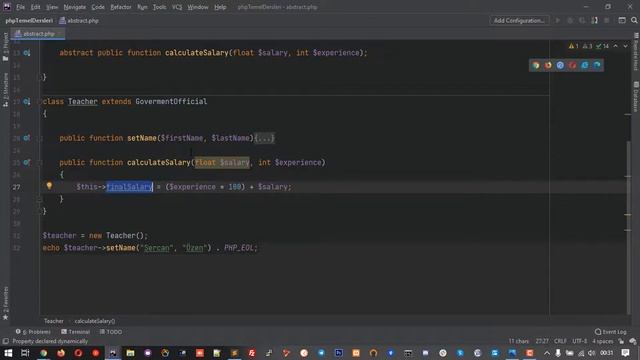
Task: Open the File menu
Action: pos(20,7)
